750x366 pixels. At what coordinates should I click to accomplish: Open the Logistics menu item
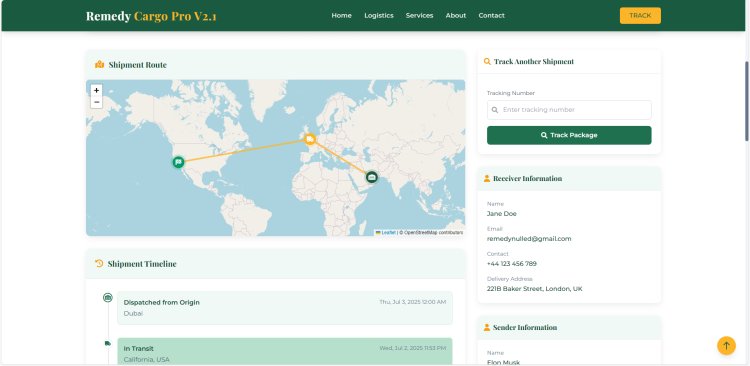(x=379, y=15)
